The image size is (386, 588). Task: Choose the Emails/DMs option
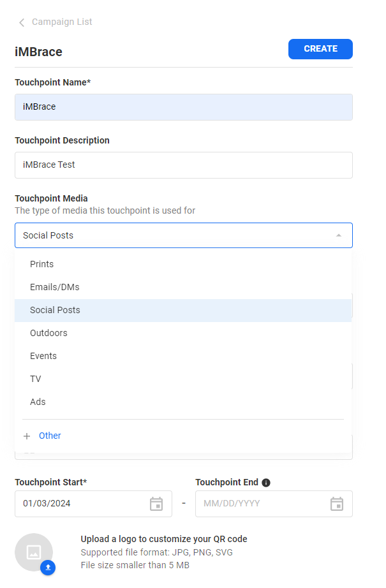tap(55, 287)
